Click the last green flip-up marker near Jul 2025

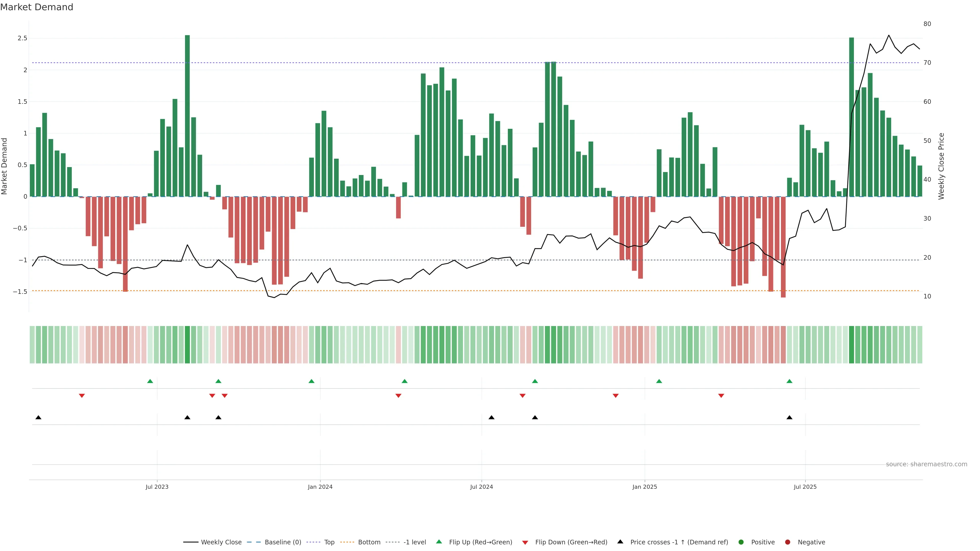coord(789,381)
